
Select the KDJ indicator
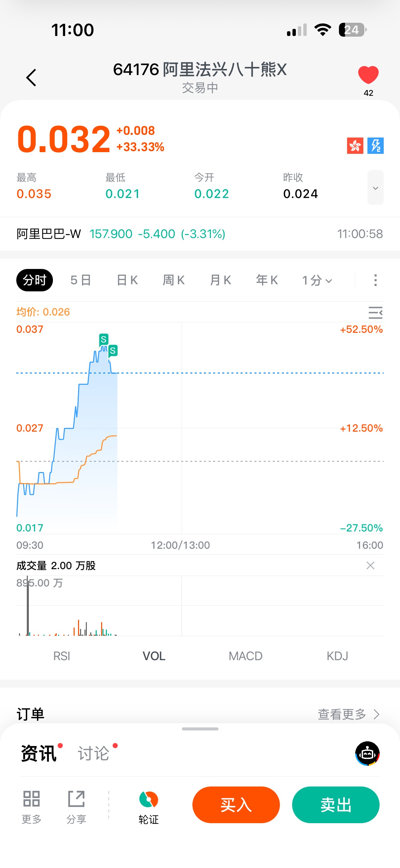coord(337,656)
